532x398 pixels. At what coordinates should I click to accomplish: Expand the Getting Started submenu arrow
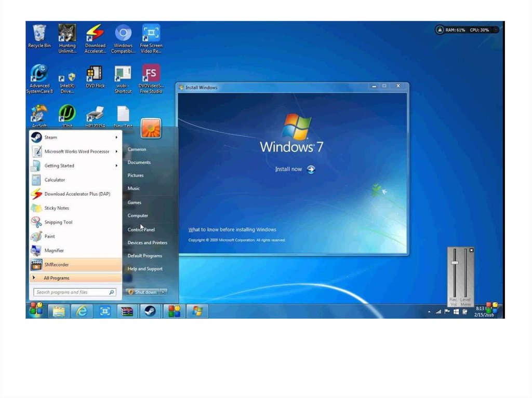tap(116, 166)
